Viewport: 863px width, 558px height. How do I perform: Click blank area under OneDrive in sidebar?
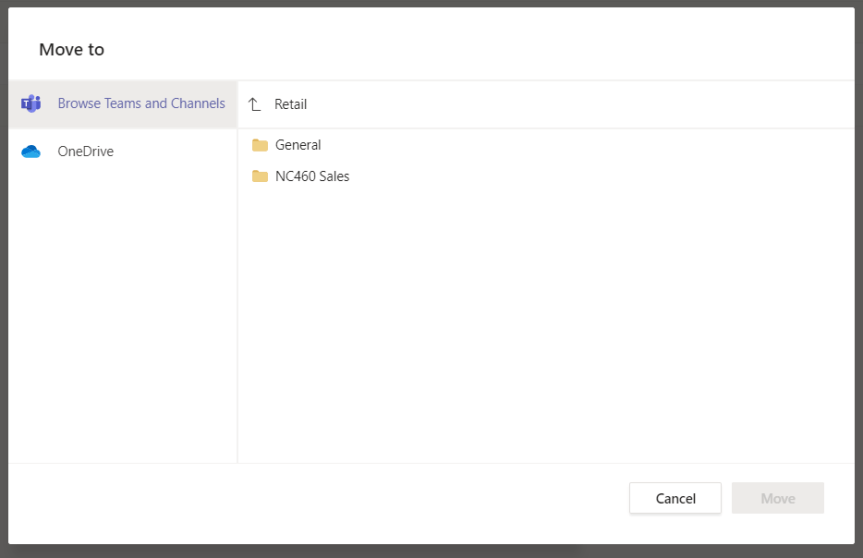(120, 320)
